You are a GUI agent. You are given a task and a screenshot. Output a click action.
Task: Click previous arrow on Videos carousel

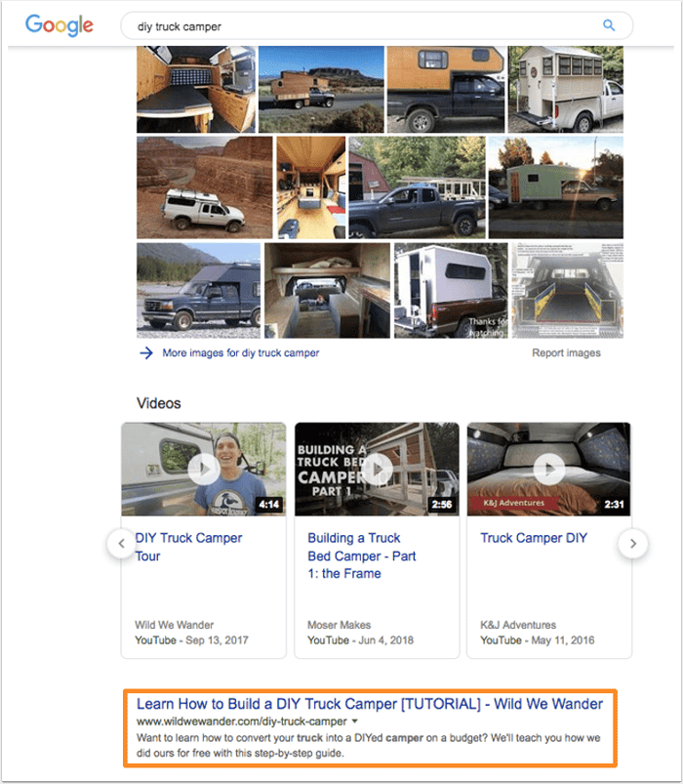click(121, 544)
